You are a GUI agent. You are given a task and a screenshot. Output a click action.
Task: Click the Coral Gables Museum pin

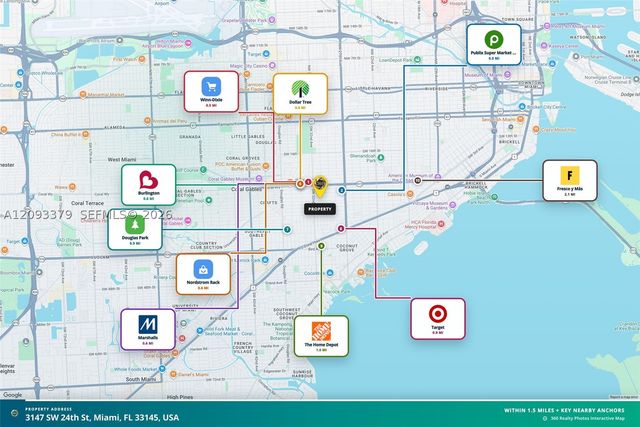point(259,179)
